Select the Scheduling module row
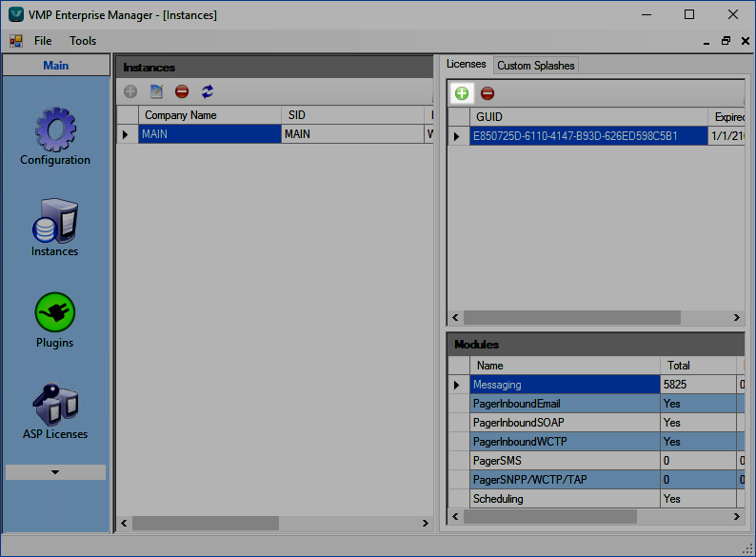The image size is (756, 557). point(565,499)
